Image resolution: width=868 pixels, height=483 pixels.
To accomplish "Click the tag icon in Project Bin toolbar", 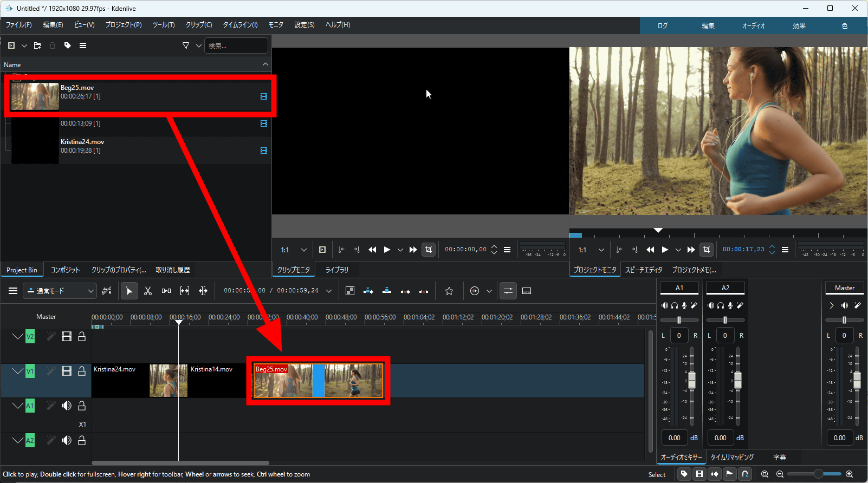I will click(68, 46).
